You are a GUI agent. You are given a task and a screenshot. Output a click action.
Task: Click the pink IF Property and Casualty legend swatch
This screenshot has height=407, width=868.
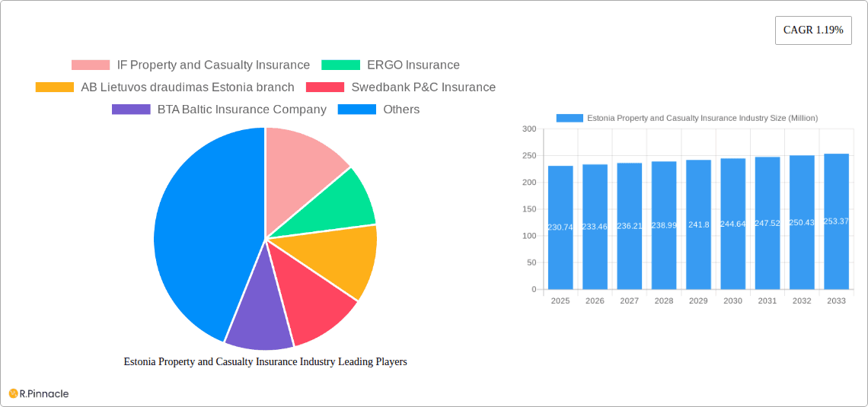coord(91,65)
